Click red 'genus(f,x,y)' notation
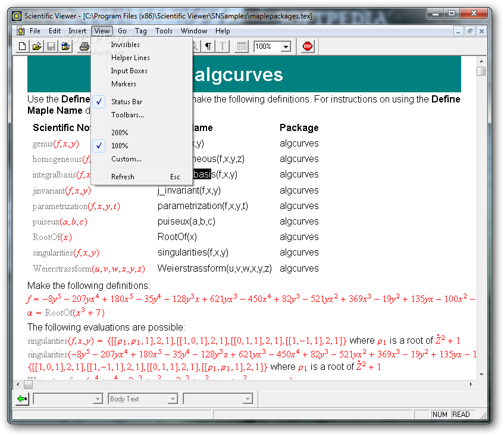This screenshot has width=504, height=436. click(x=55, y=144)
